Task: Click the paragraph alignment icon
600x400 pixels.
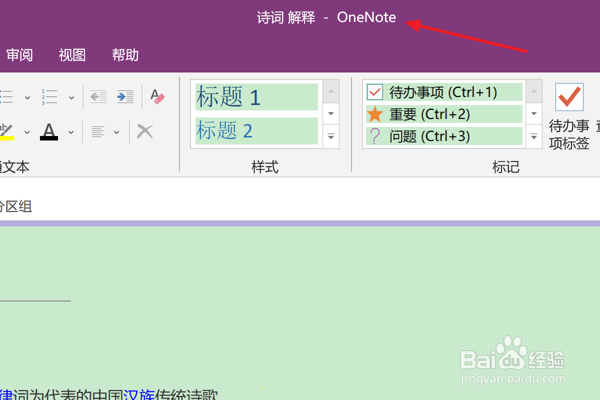Action: click(x=98, y=132)
